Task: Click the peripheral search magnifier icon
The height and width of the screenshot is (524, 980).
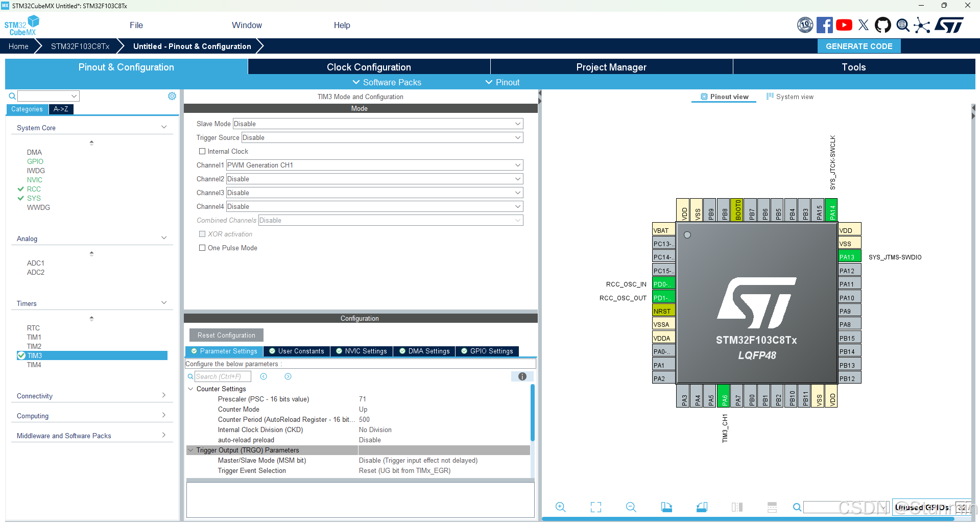Action: [12, 96]
